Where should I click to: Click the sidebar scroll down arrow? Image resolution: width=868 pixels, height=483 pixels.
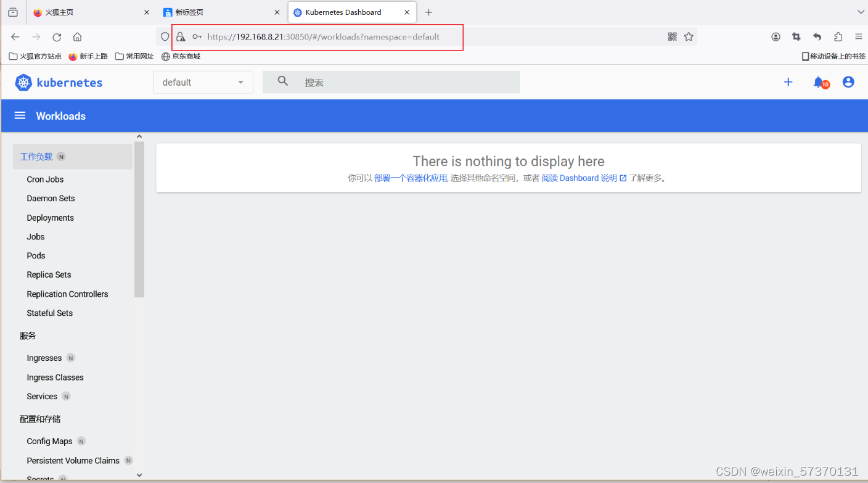[x=139, y=475]
